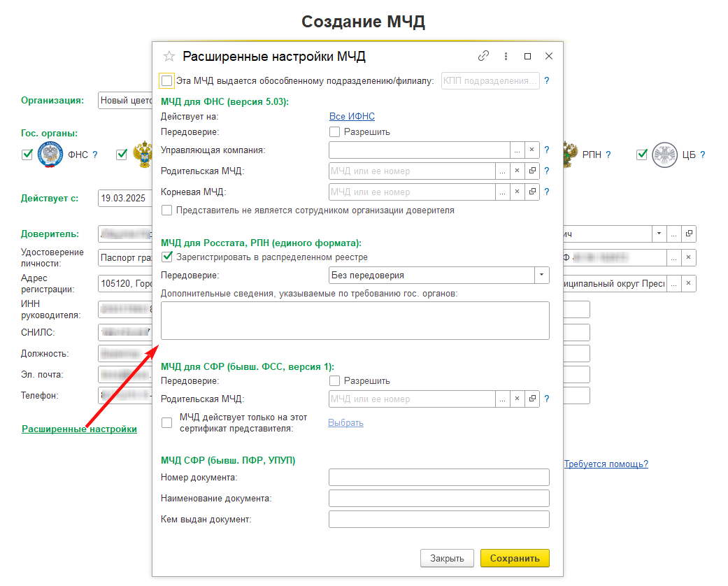This screenshot has height=586, width=728.
Task: Show help for Корневая МЧД field
Action: pos(547,192)
